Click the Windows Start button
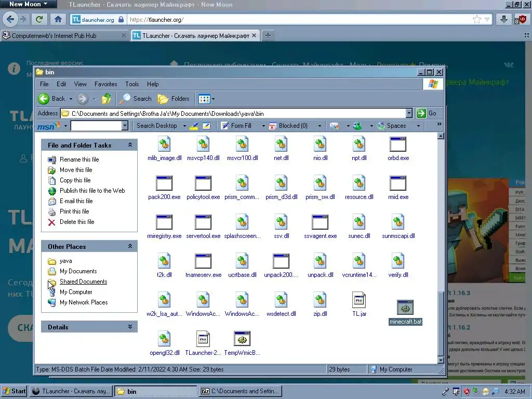The width and height of the screenshot is (532, 399). (14, 391)
